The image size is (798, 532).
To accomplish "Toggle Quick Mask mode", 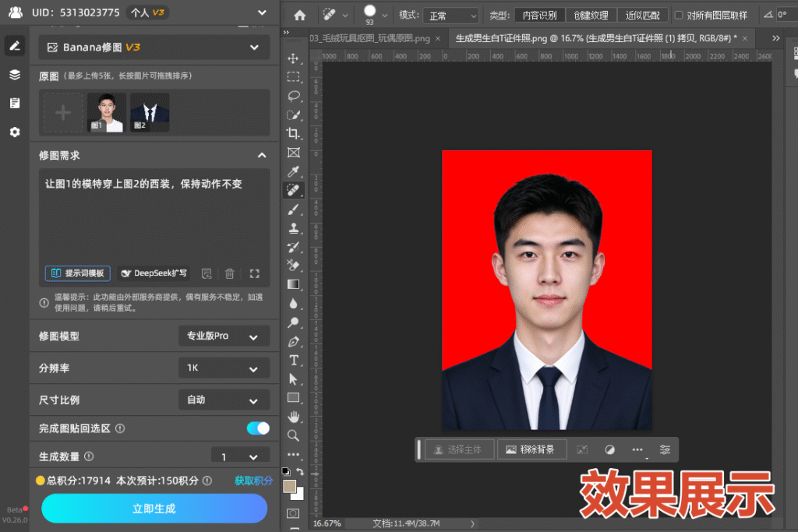I will pos(293,513).
